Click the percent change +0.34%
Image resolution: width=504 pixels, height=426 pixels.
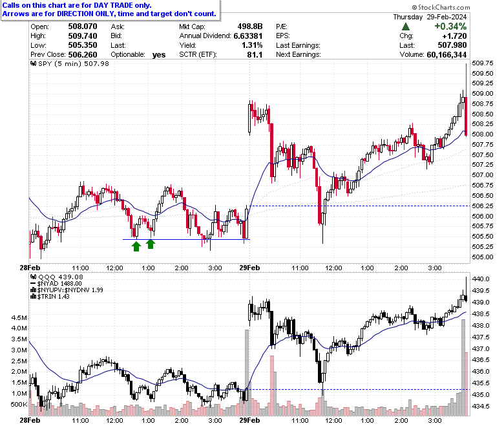450,26
